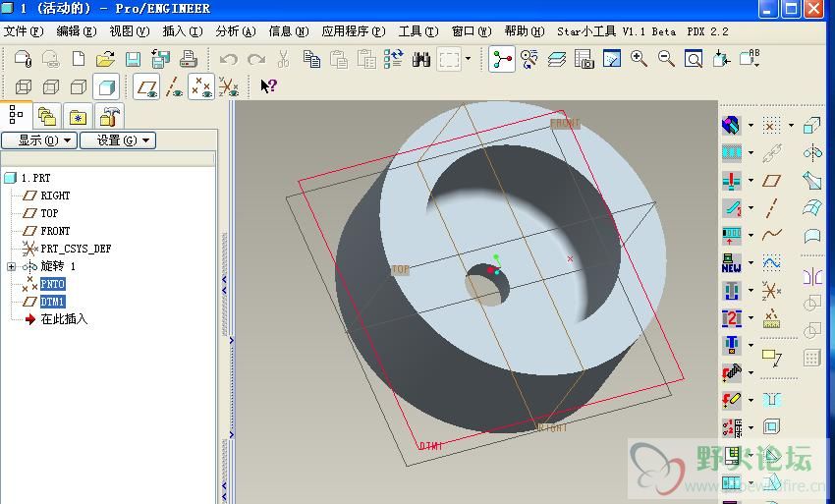Viewport: 835px width, 504px height.
Task: Open the 文件(F) menu
Action: point(23,31)
